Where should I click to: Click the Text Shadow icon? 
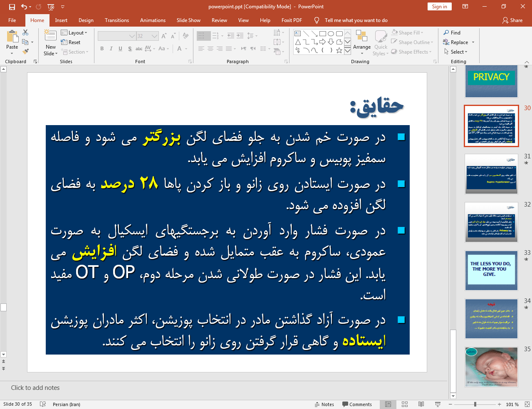coord(130,49)
